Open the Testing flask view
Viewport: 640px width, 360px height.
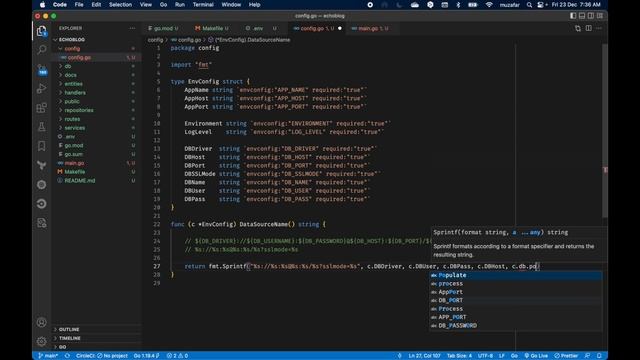41,127
